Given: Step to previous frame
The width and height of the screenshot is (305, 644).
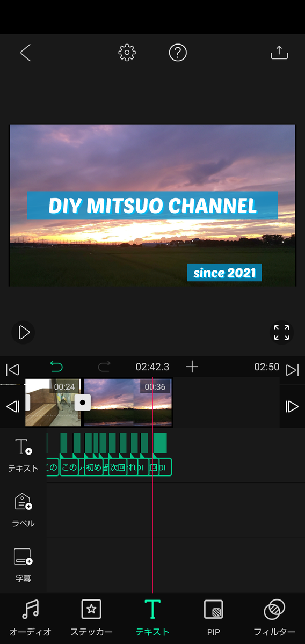Looking at the screenshot, I should pyautogui.click(x=12, y=406).
